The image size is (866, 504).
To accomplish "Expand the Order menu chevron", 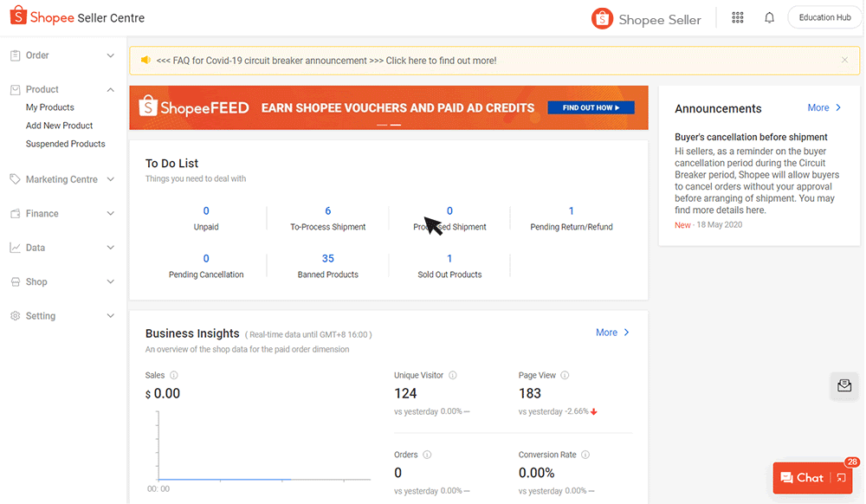I will pos(111,55).
